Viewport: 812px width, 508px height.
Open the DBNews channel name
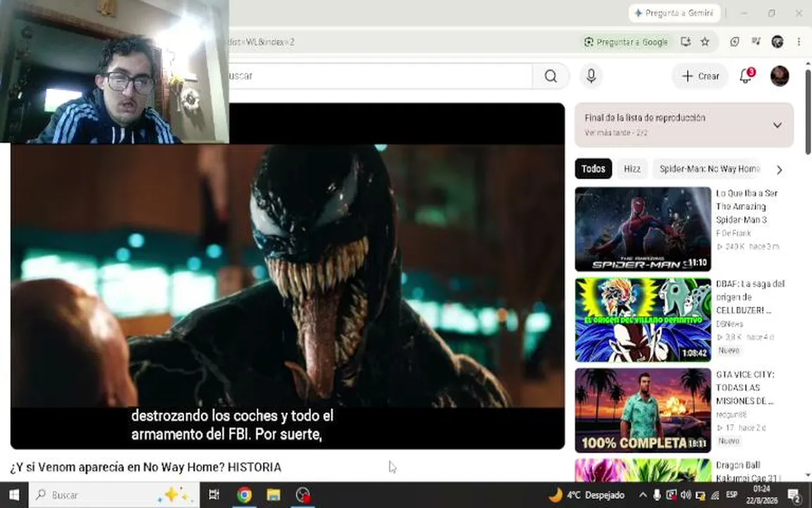(x=729, y=324)
